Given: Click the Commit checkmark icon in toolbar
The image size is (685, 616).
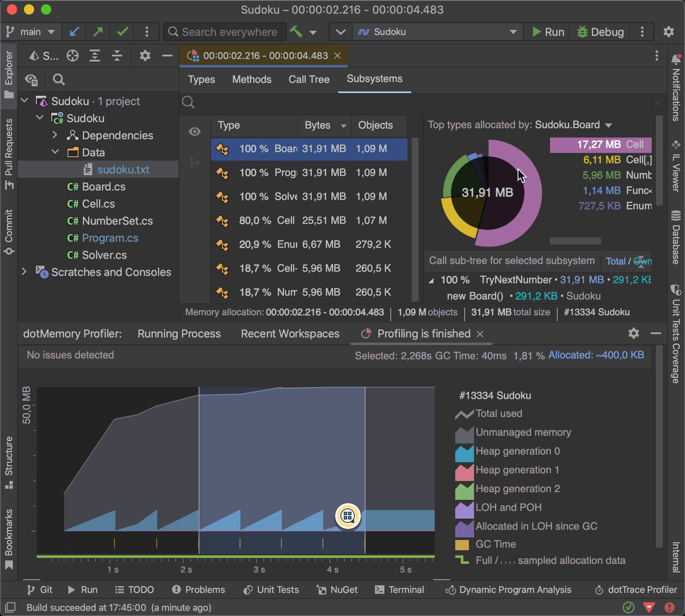Looking at the screenshot, I should pos(123,32).
